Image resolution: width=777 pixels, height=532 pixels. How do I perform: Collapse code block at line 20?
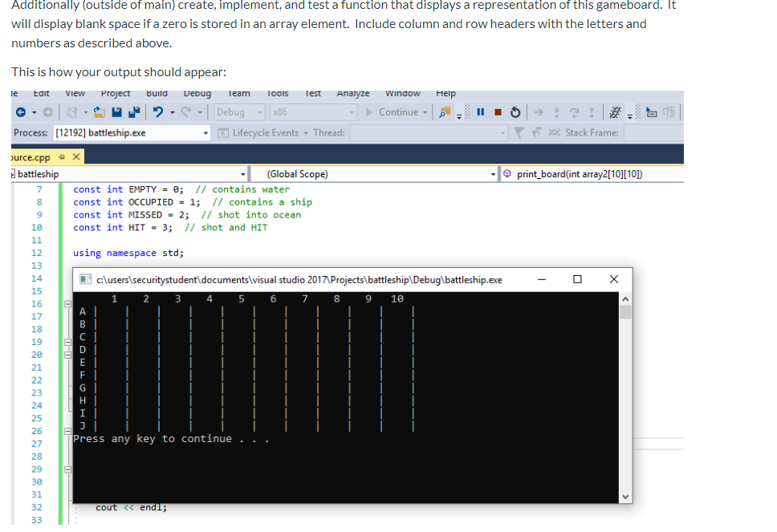(68, 355)
